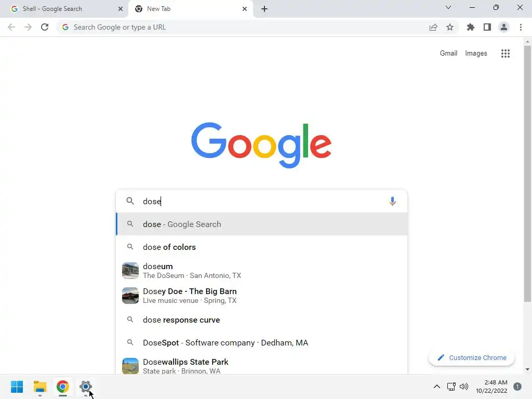
Task: Reload the current page
Action: tap(45, 27)
